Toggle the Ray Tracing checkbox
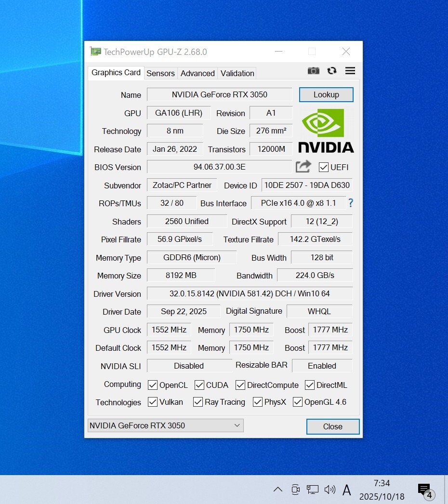 tap(198, 402)
